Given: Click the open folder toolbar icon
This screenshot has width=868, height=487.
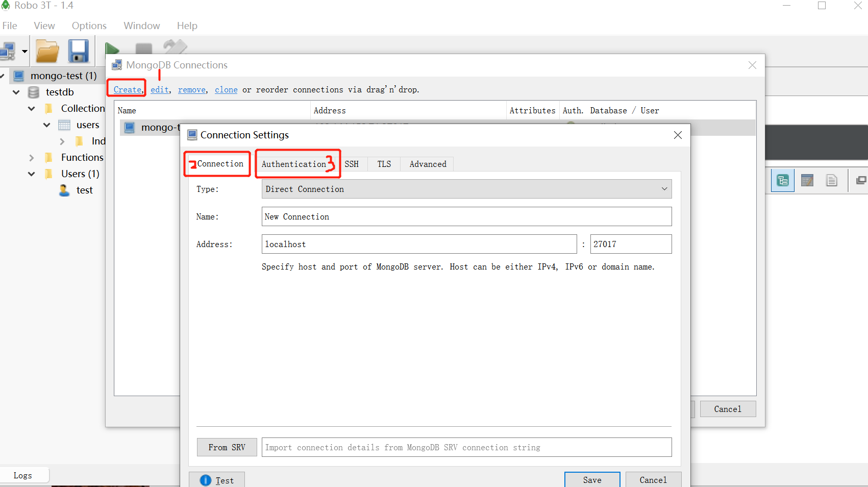Looking at the screenshot, I should point(47,51).
